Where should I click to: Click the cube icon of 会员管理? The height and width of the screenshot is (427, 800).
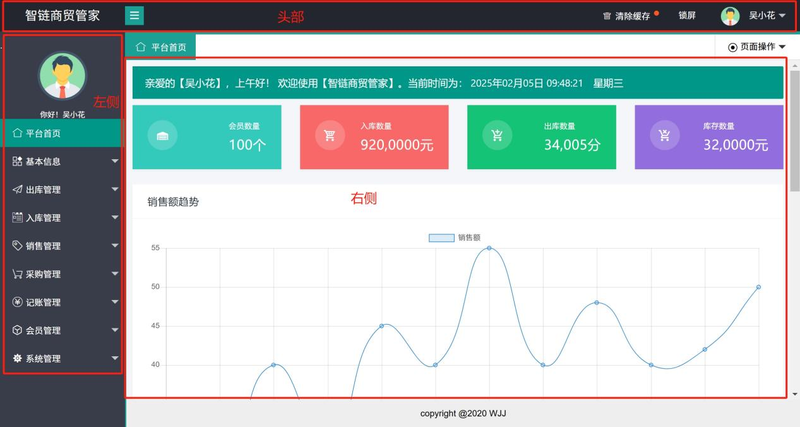17,330
